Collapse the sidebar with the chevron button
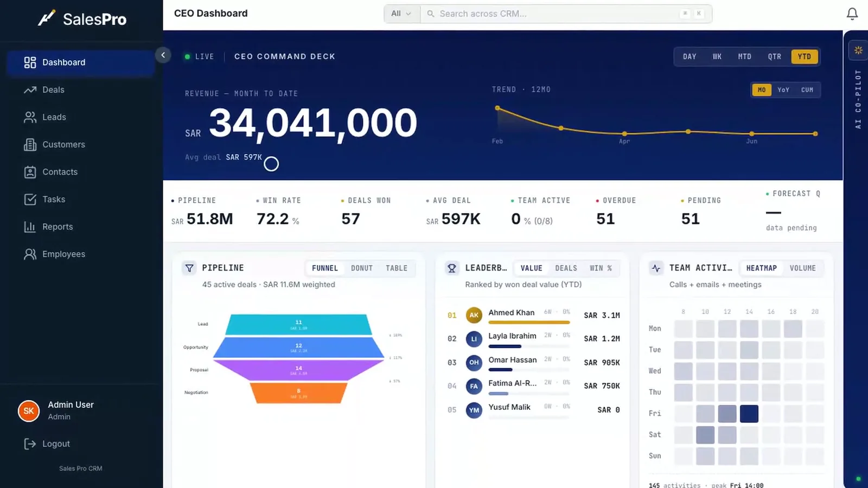 (x=163, y=55)
